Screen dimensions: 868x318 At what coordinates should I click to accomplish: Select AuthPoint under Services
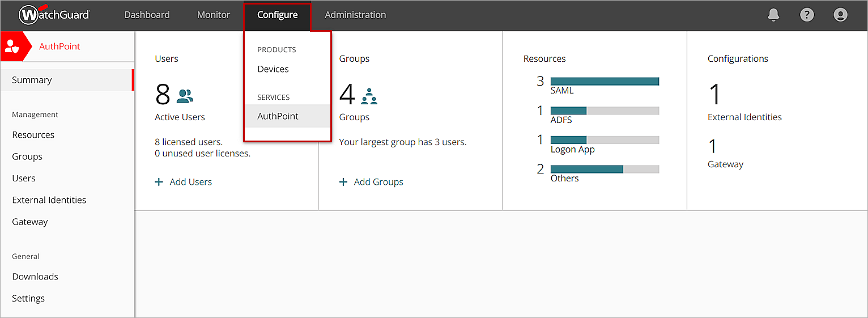point(278,116)
